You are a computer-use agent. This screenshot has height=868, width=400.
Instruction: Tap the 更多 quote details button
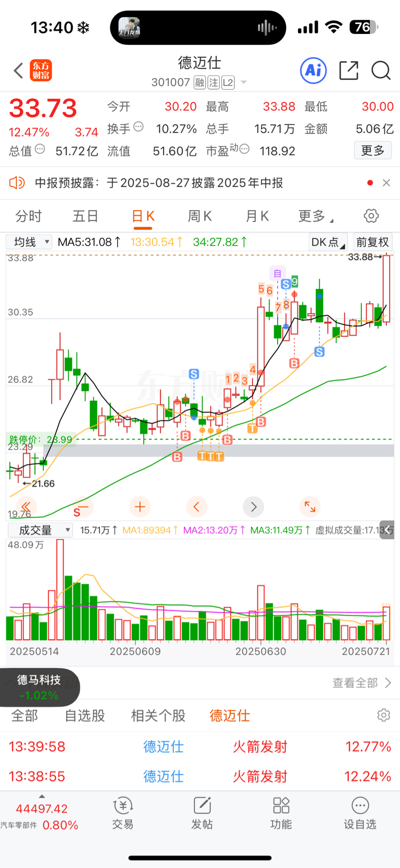click(373, 151)
